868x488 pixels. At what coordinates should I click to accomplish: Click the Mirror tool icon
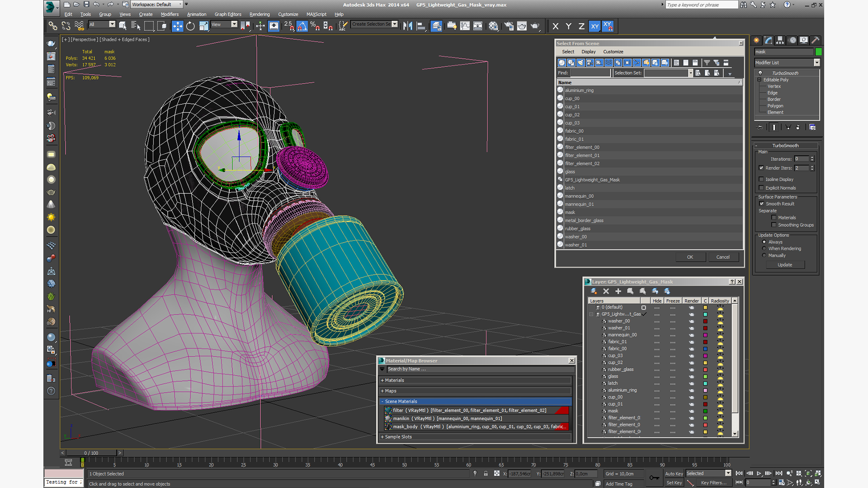(x=407, y=26)
